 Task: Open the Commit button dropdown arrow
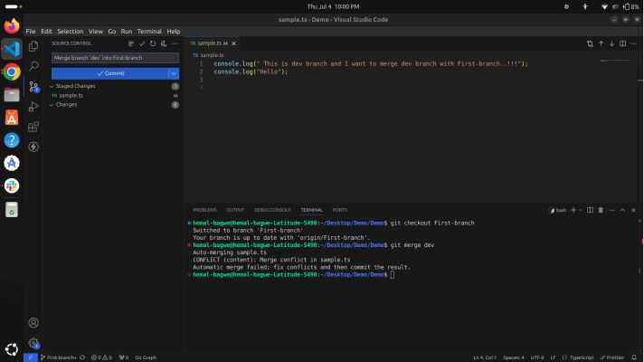[x=174, y=73]
